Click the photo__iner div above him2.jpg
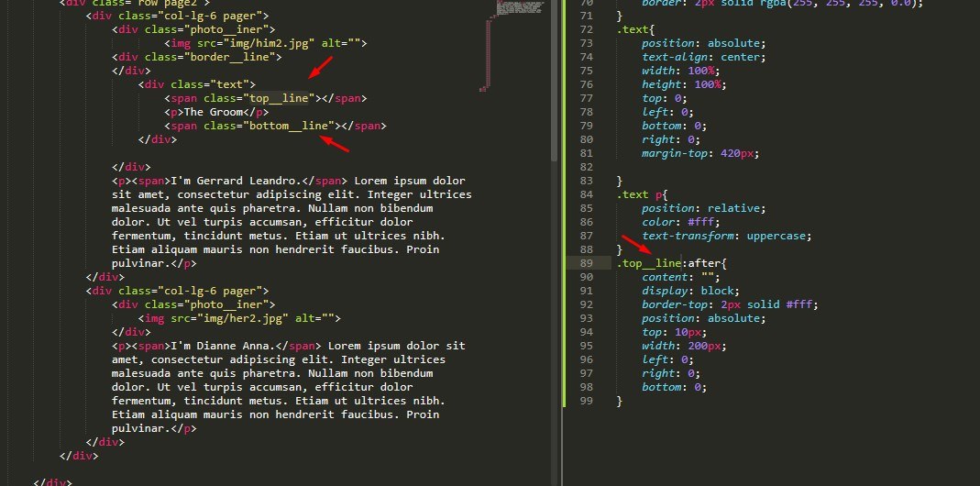 click(193, 29)
